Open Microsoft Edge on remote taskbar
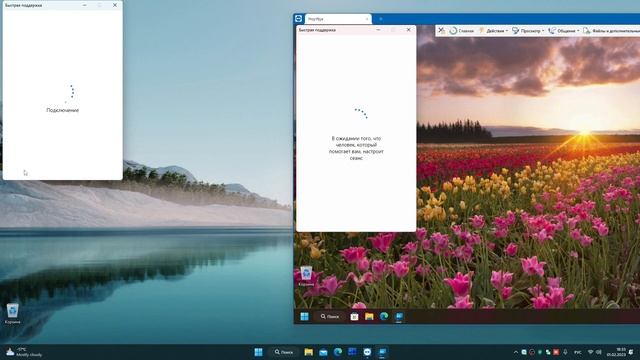Screen dimensions: 640x360 (x=384, y=316)
